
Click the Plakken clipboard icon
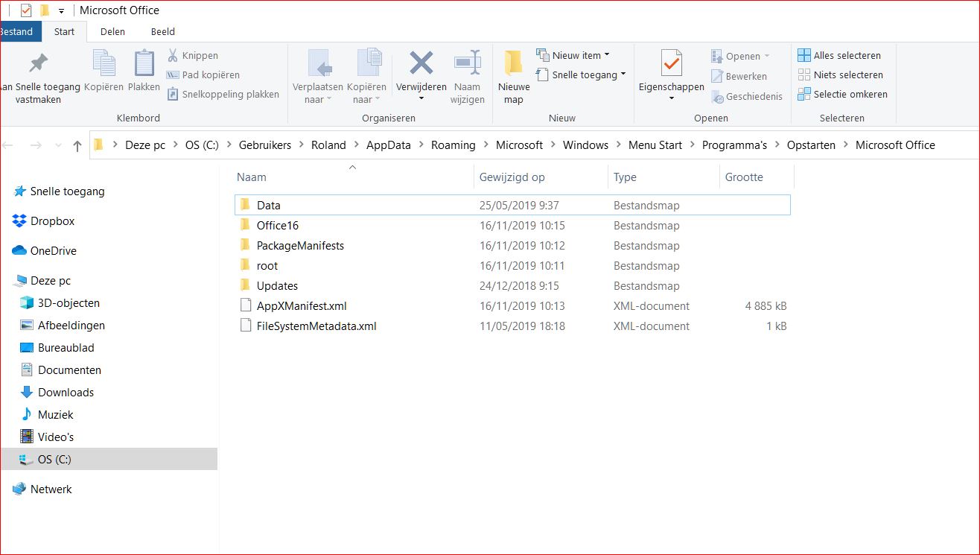point(144,64)
